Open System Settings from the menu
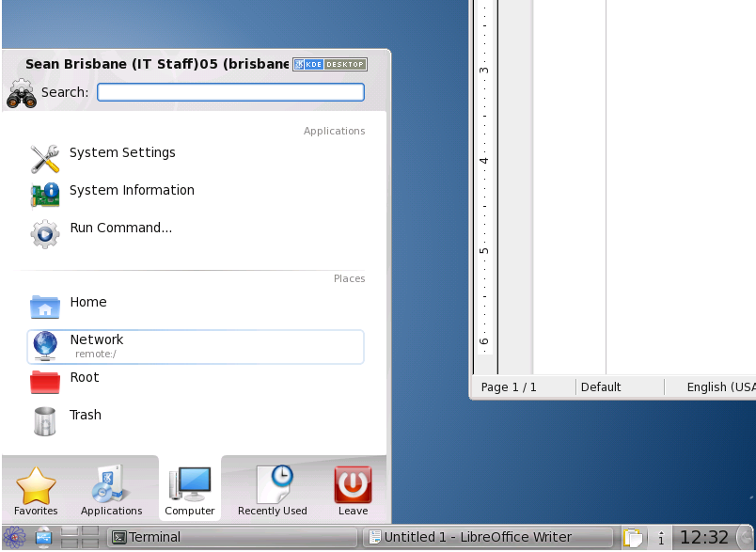 coord(122,153)
